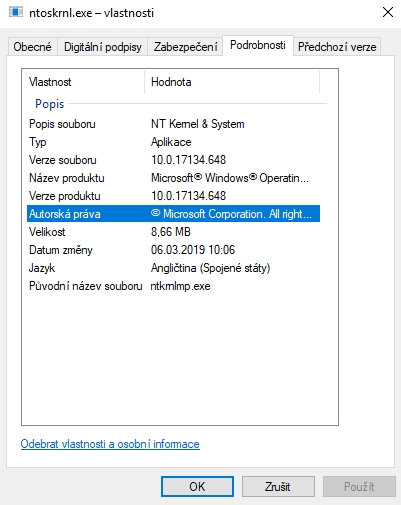Select the highlighted Autorská práva row

click(173, 214)
